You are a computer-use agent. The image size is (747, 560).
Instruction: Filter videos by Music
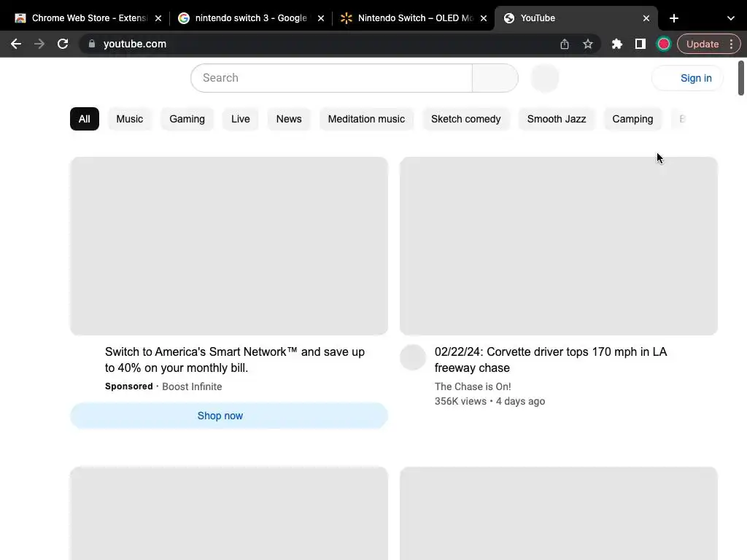[x=130, y=119]
